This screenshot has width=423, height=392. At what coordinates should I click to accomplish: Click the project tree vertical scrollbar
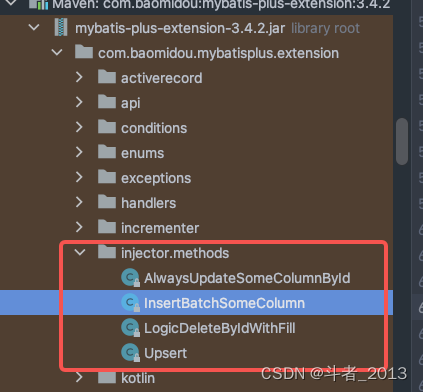pyautogui.click(x=402, y=141)
